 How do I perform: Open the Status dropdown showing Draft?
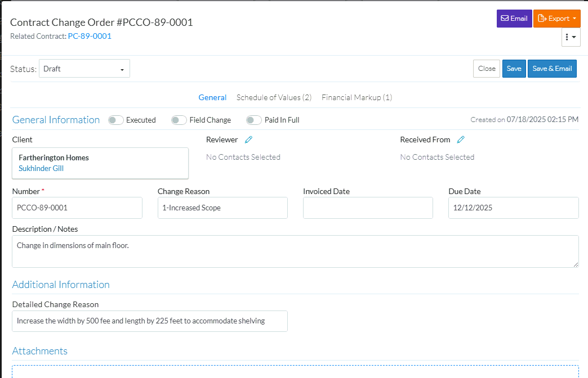(x=84, y=69)
